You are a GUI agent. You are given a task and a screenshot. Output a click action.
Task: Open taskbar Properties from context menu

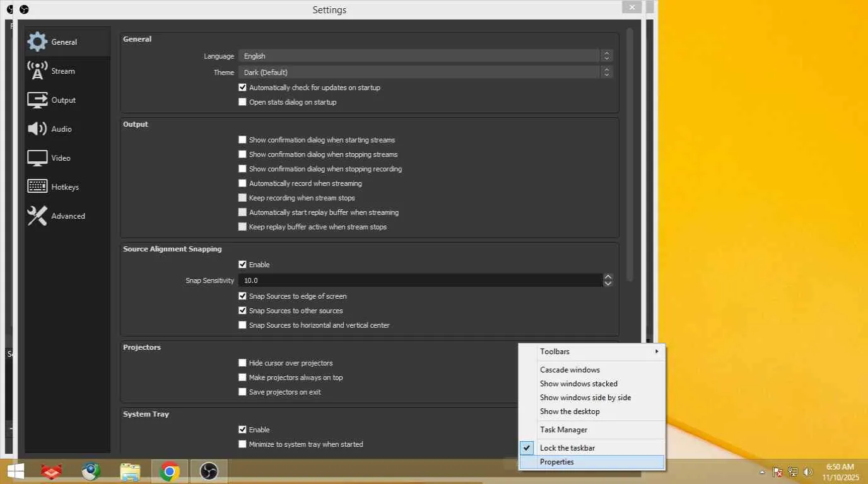tap(592, 462)
